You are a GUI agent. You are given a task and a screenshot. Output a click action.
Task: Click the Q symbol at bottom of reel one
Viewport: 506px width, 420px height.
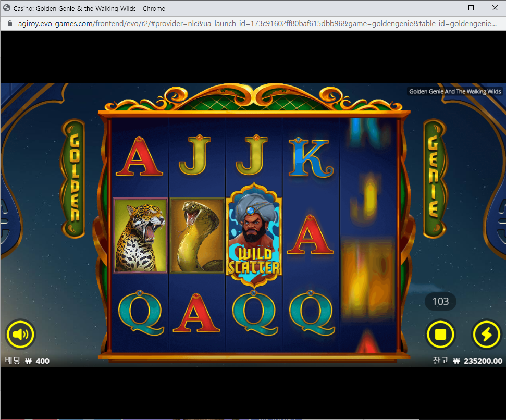[141, 313]
